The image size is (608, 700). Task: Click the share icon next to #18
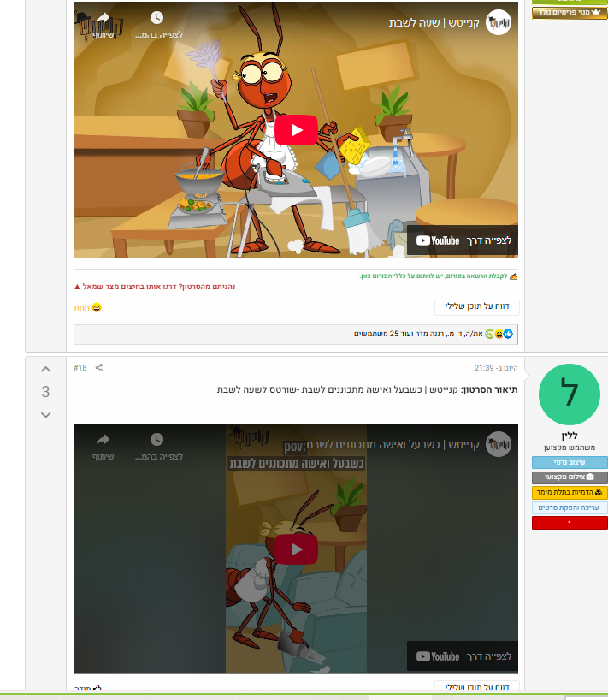coord(99,368)
